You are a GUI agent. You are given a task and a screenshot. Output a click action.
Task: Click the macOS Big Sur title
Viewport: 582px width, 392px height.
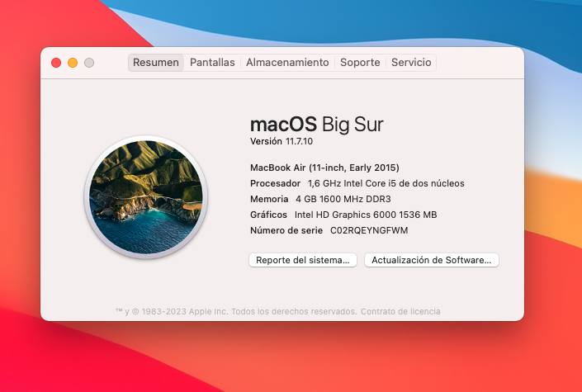(317, 125)
